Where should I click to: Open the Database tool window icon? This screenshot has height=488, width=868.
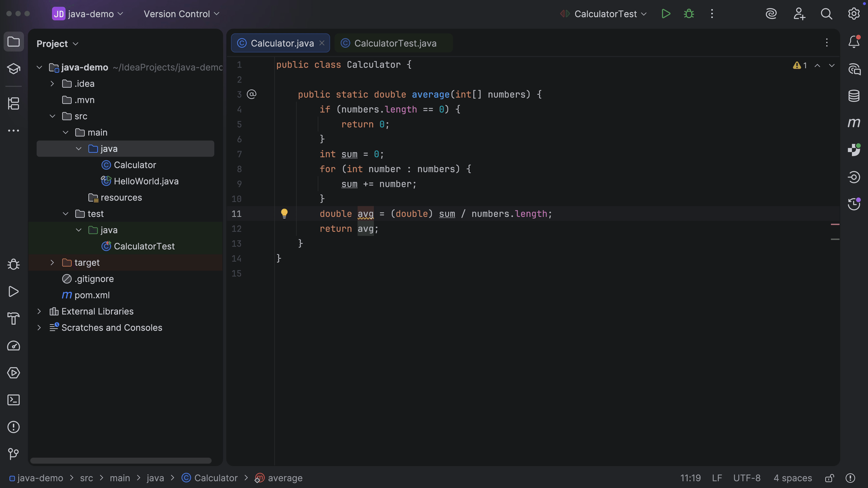tap(854, 96)
